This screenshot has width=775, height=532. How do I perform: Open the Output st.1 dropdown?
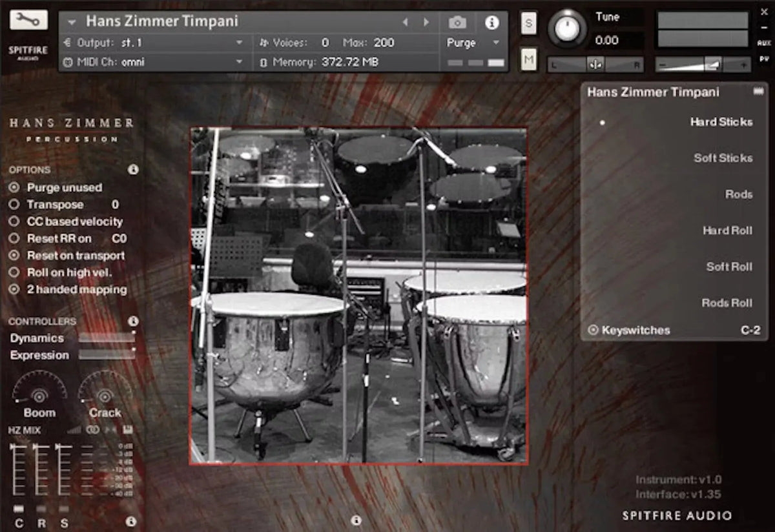point(155,43)
